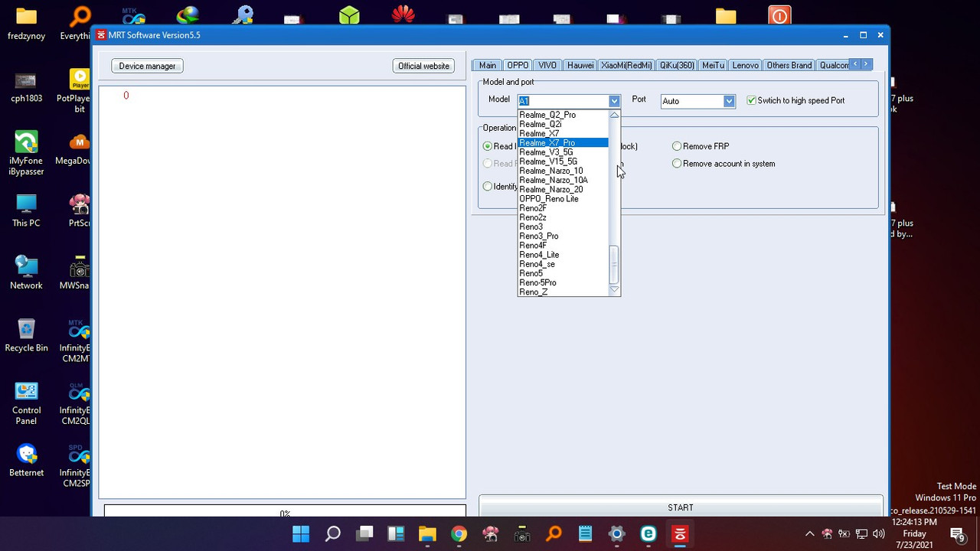Click the Windows Start button
This screenshot has width=980, height=551.
[301, 534]
